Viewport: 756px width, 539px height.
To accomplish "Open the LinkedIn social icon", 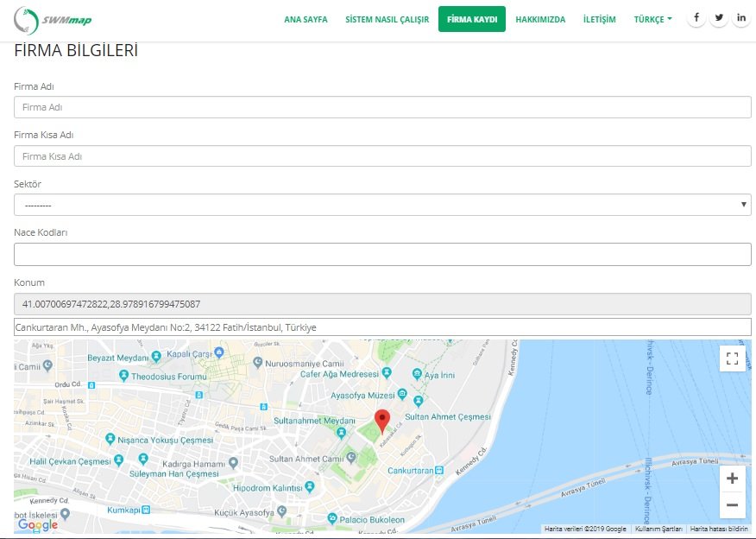I will pos(741,16).
